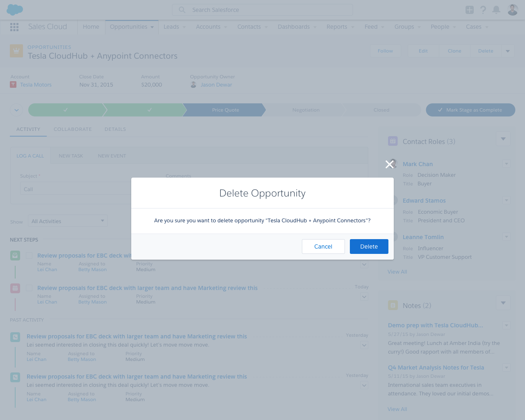Viewport: 525px width, 420px height.
Task: Open the All Activities filter dropdown
Action: click(x=67, y=221)
